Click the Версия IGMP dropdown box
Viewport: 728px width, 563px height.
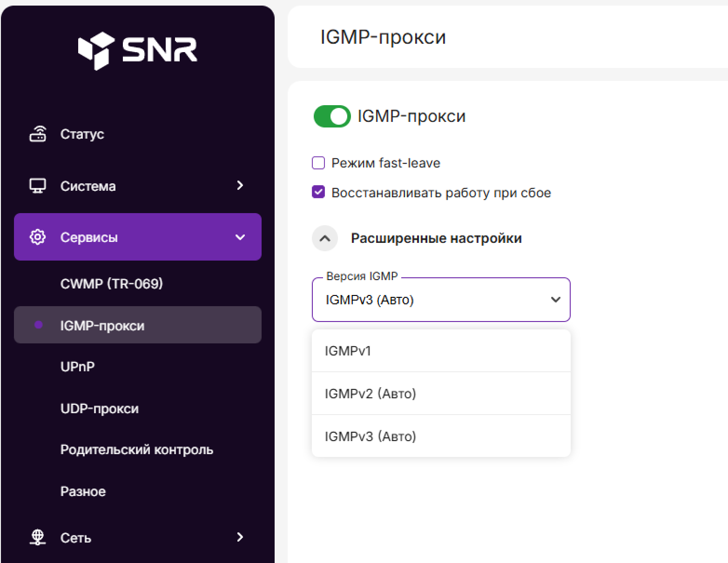point(441,300)
